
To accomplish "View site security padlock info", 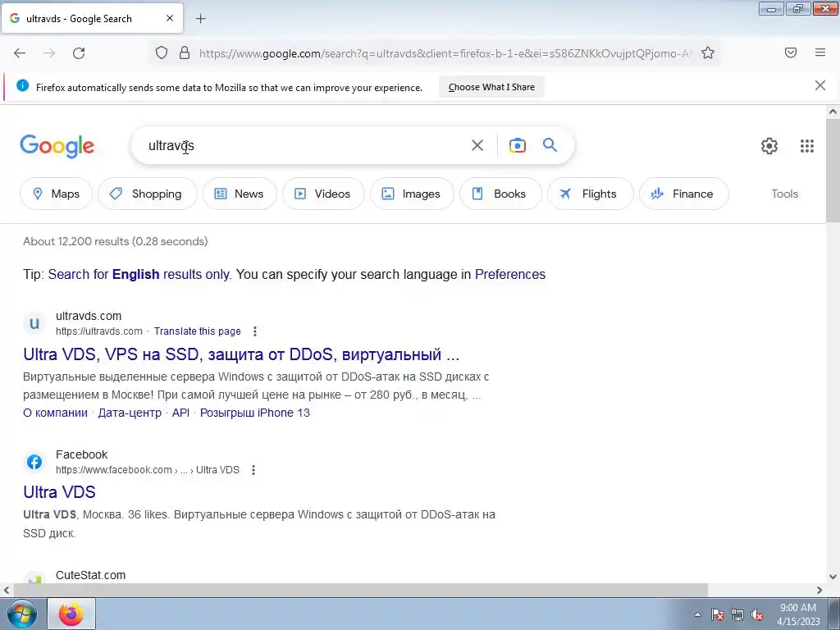I will click(x=185, y=52).
